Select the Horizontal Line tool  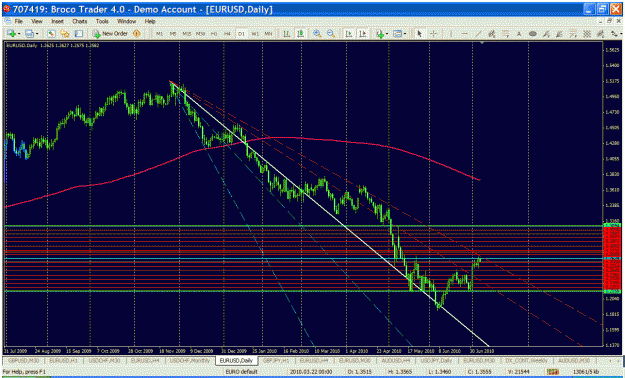tap(465, 34)
